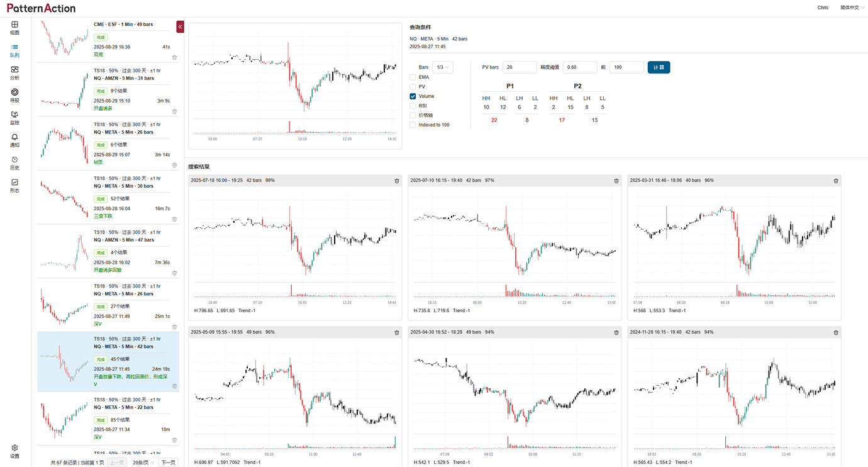
Task: Open the 监控 (Monitor) sidebar panel
Action: [14, 118]
